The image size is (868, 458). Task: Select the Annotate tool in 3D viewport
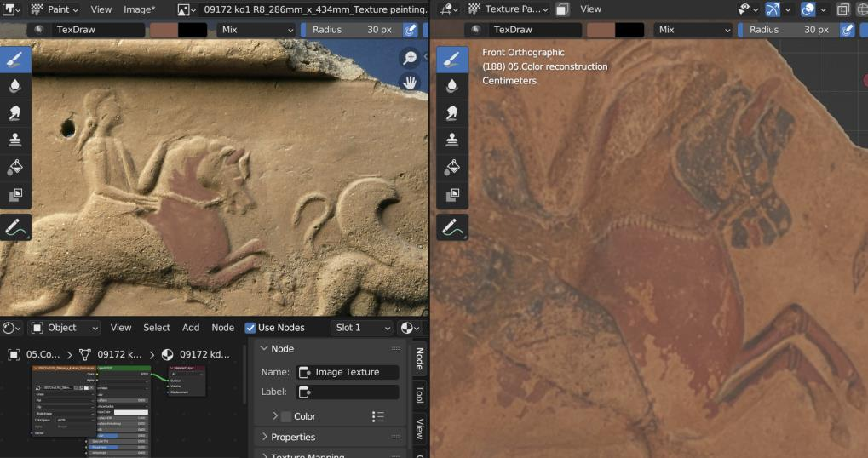pyautogui.click(x=452, y=227)
